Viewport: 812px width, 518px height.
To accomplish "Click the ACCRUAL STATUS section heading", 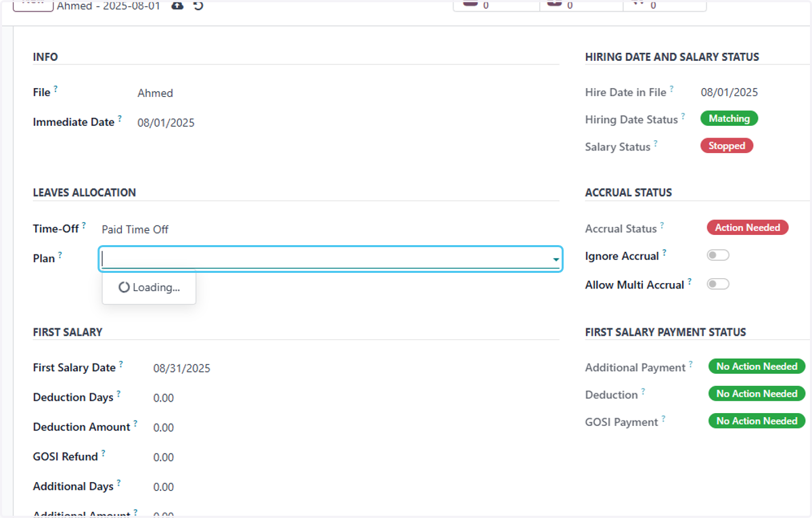I will click(x=629, y=192).
